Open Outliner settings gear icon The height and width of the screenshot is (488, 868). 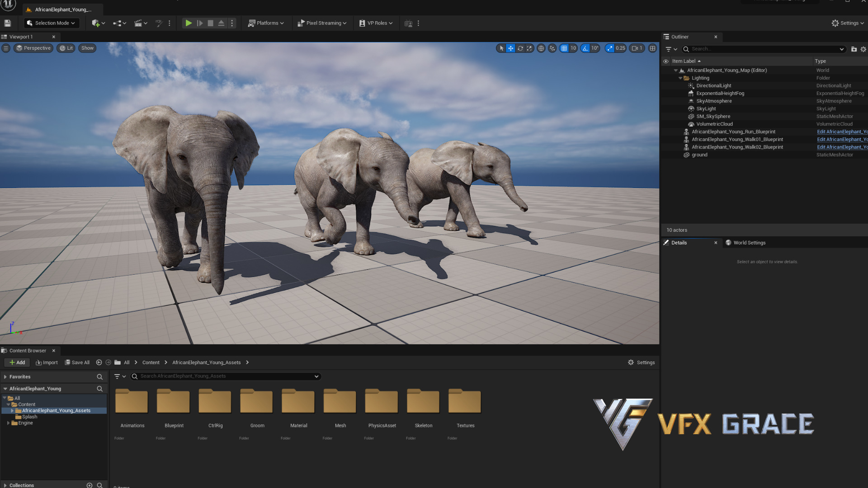863,49
